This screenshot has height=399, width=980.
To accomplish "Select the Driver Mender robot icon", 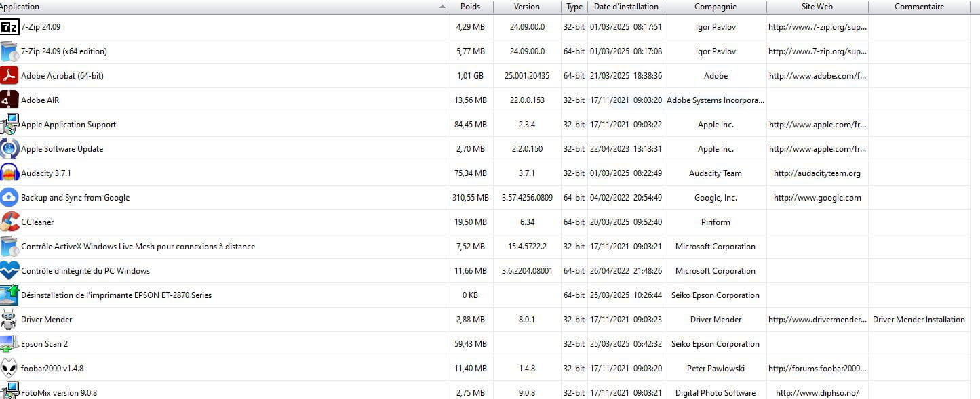I will [9, 320].
